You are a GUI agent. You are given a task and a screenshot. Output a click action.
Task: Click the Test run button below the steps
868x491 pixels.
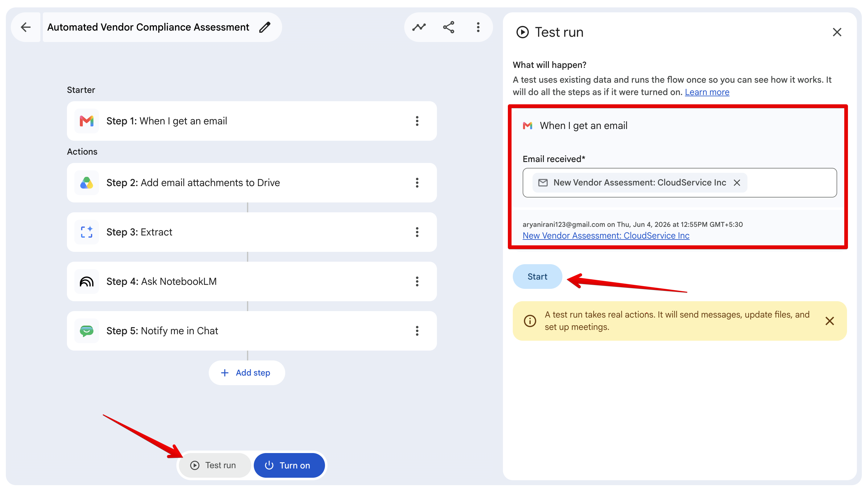215,465
